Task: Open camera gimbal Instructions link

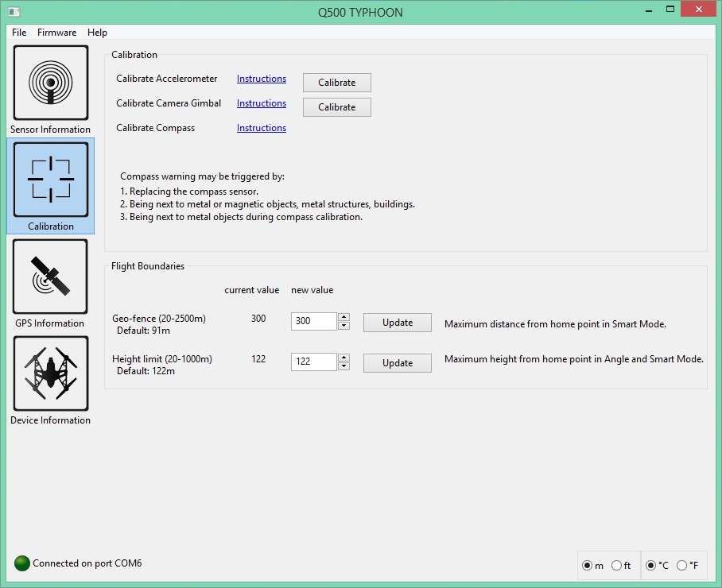Action: tap(262, 103)
